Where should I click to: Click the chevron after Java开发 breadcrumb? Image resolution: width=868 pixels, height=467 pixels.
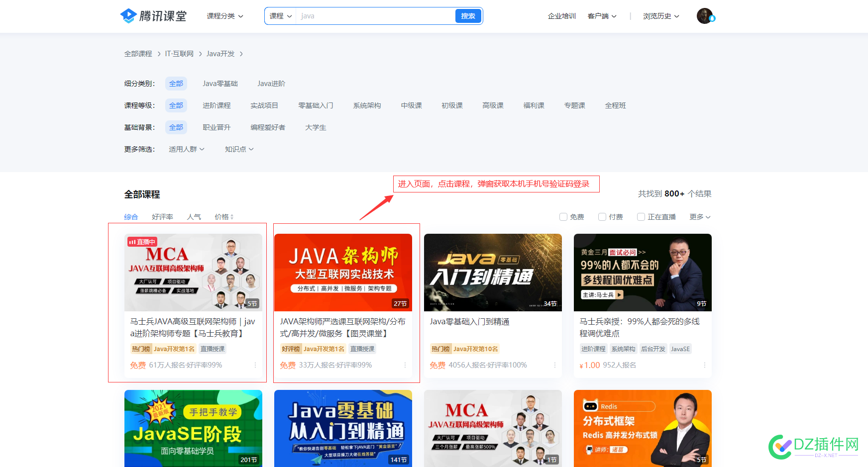(x=241, y=54)
